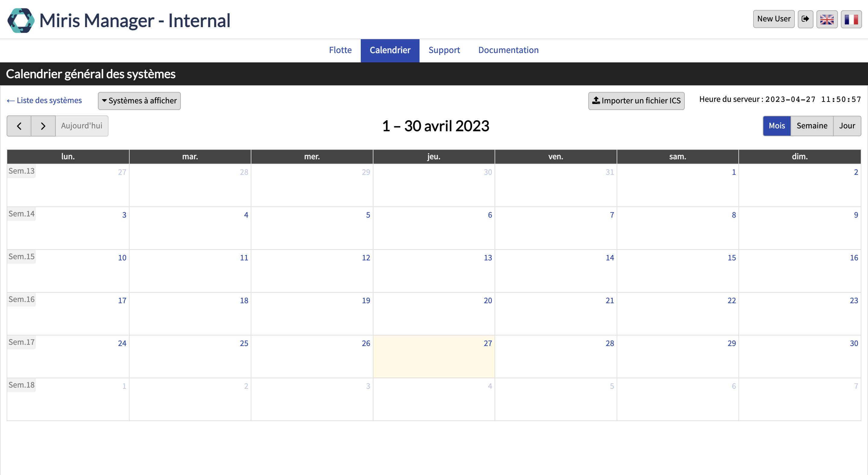
Task: Switch language with the French flag
Action: (851, 19)
